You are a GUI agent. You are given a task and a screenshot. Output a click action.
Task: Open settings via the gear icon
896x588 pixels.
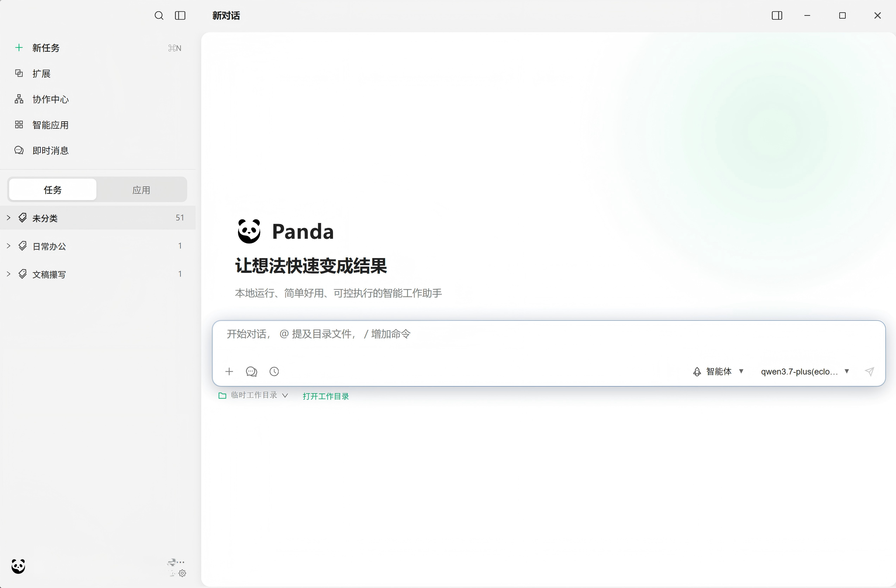[182, 573]
